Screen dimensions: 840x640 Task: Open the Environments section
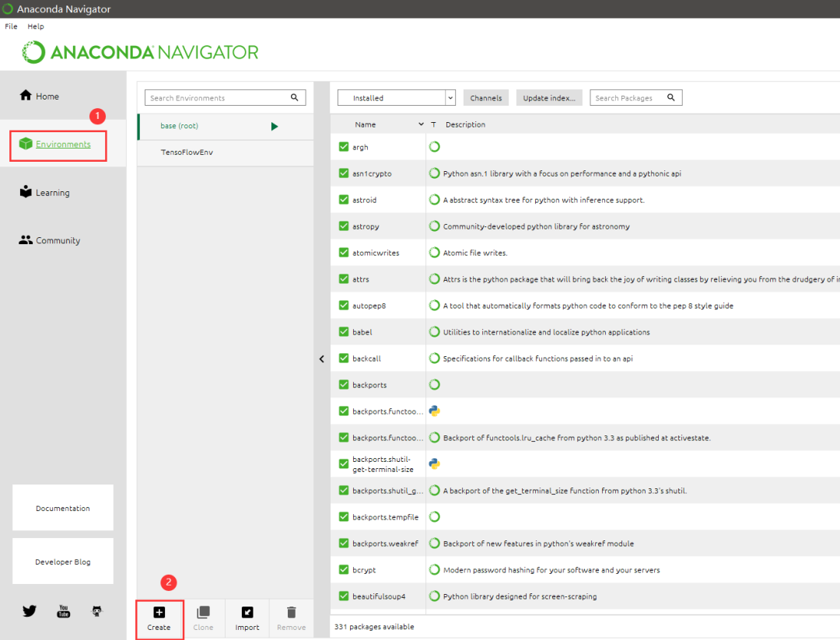58,145
